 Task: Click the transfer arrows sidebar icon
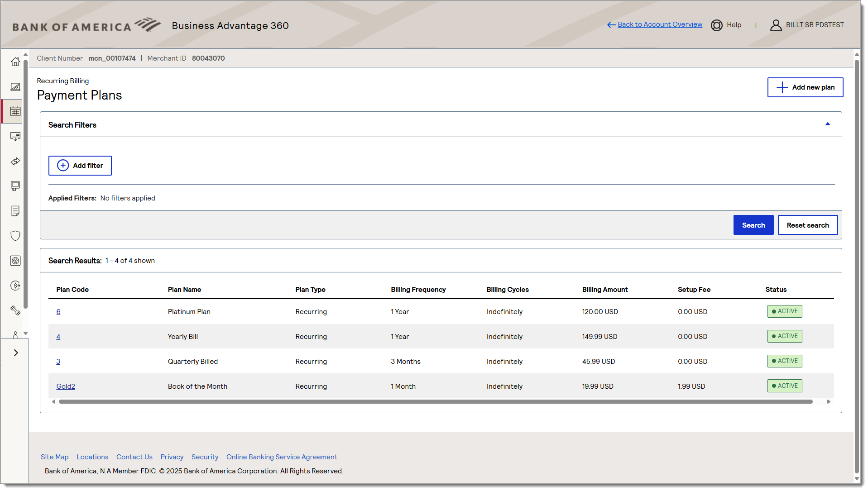pyautogui.click(x=15, y=161)
